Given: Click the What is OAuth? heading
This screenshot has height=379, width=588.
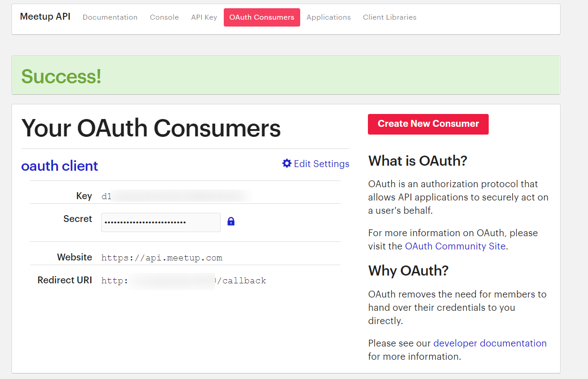Looking at the screenshot, I should tap(418, 161).
